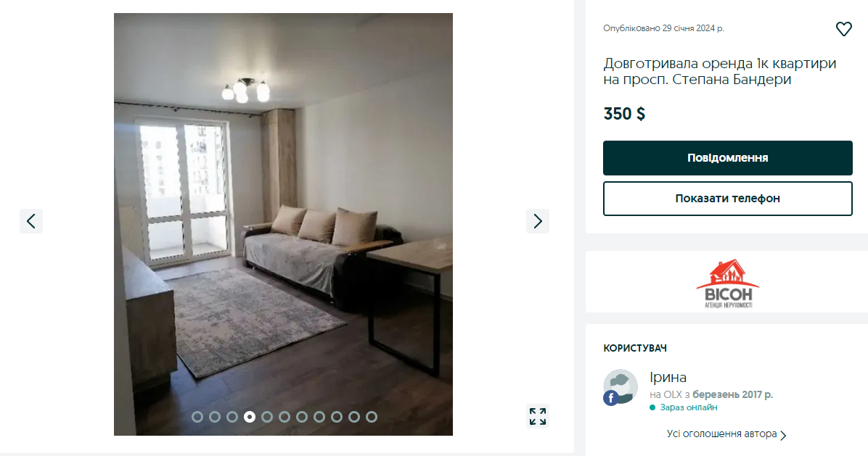Open user name Ірина link

[x=668, y=378]
